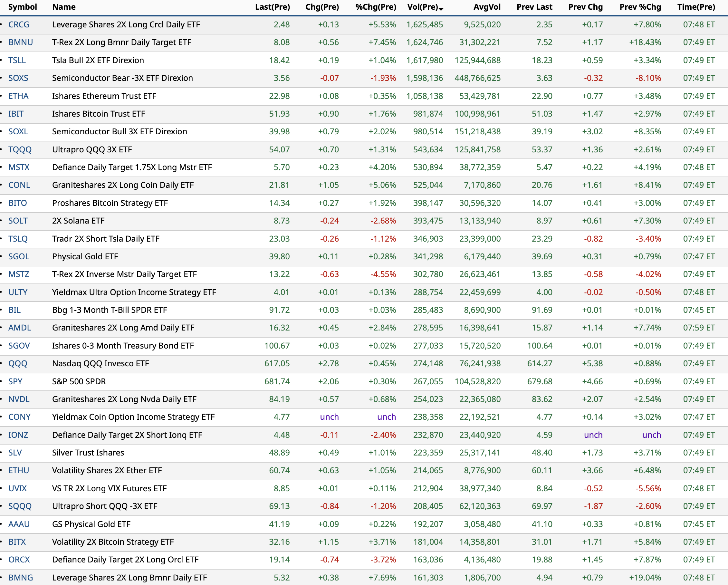Image resolution: width=728 pixels, height=585 pixels.
Task: Click the sort arrow beside Vol(Pre)
Action: tap(441, 8)
